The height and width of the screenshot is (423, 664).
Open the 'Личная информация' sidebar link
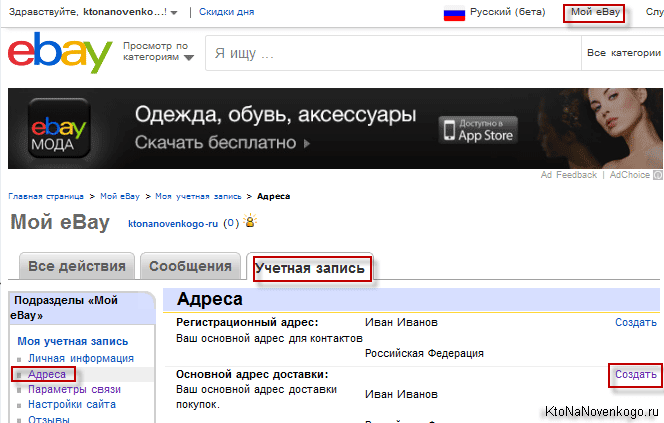click(80, 358)
